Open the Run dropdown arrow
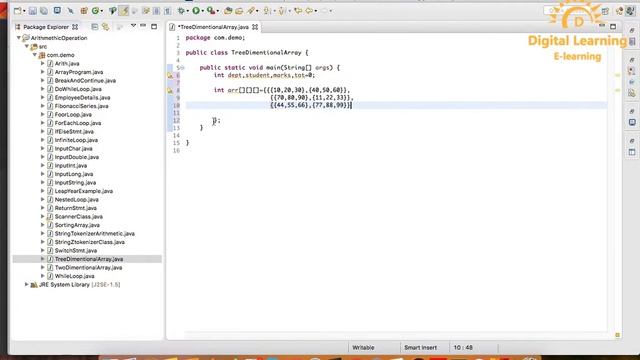Screen dimensions: 640x360 pyautogui.click(x=203, y=11)
